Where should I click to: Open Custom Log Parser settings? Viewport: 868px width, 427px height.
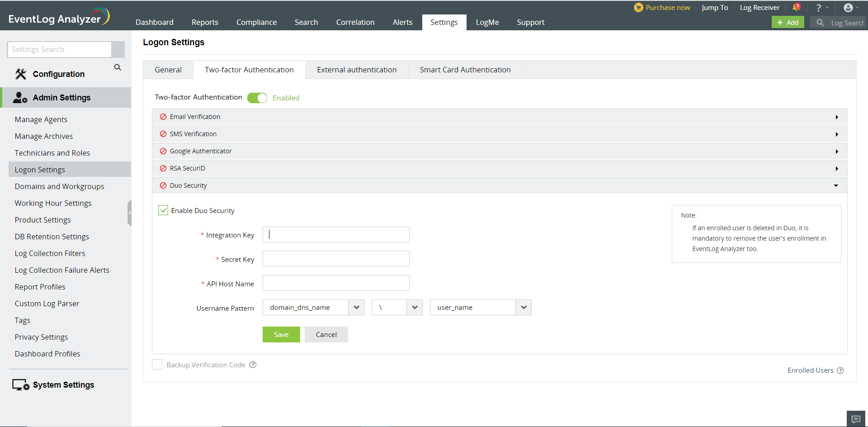47,304
